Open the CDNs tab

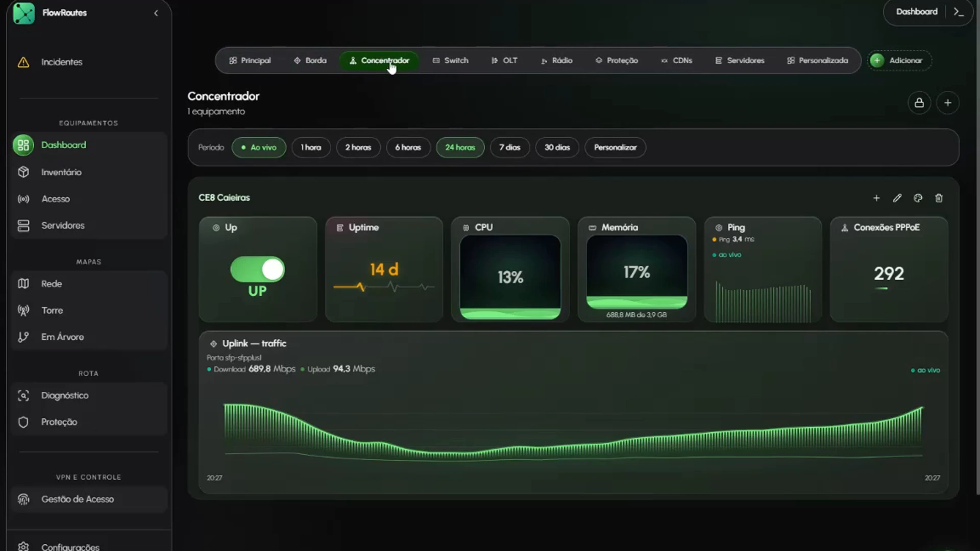[x=677, y=60]
